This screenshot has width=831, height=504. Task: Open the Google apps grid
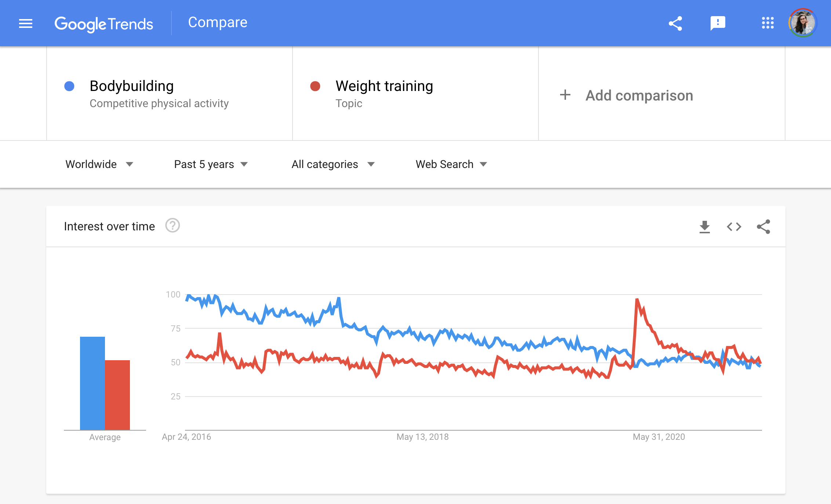[768, 23]
